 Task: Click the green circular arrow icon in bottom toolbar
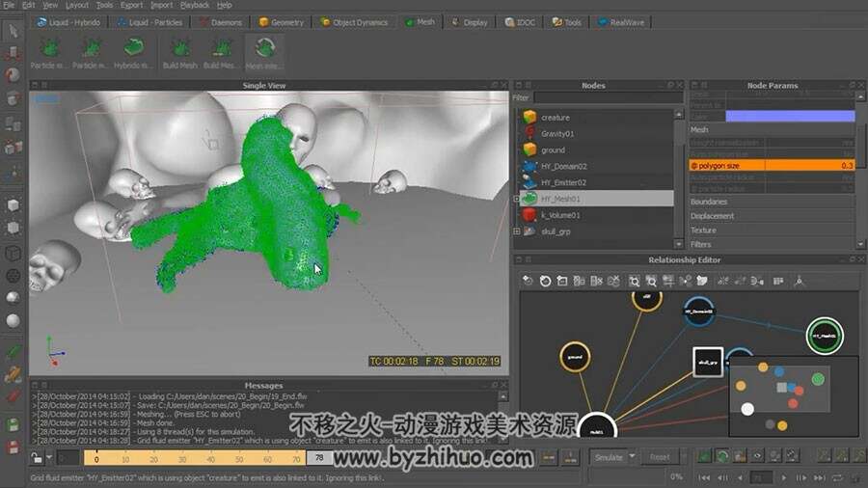click(721, 456)
